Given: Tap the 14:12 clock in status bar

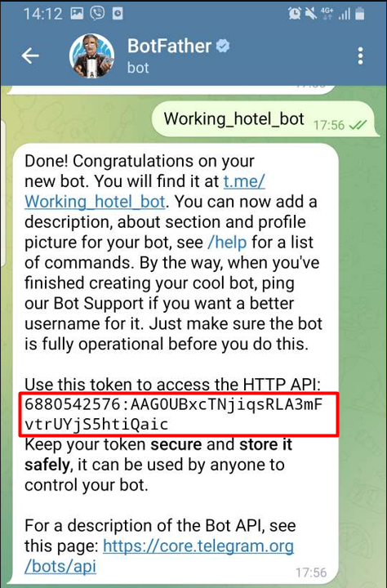Looking at the screenshot, I should click(x=42, y=14).
